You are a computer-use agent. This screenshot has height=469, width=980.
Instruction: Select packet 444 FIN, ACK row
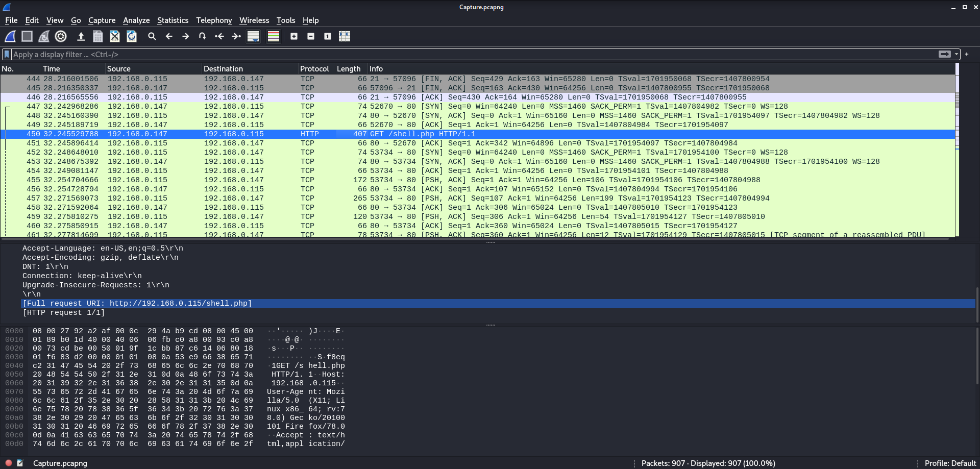[x=477, y=79]
